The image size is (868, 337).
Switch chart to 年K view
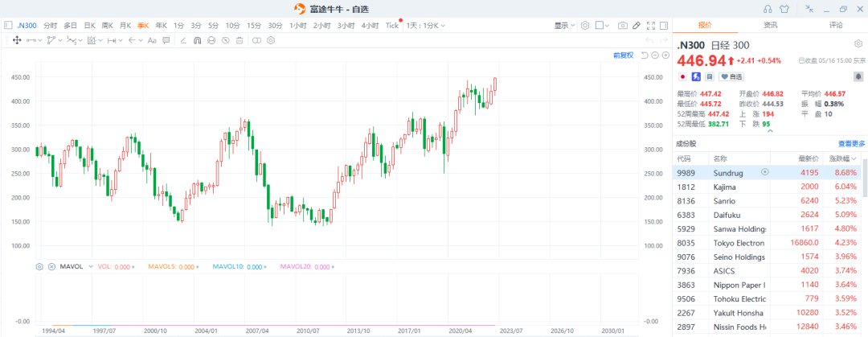[161, 25]
